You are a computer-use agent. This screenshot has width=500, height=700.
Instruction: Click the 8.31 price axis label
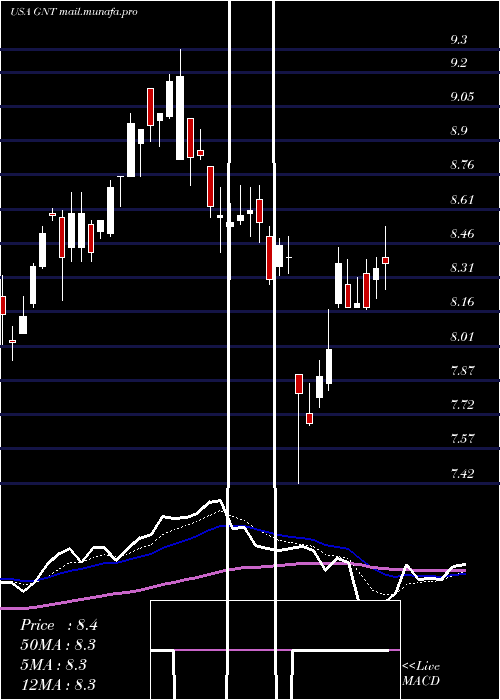(x=462, y=267)
